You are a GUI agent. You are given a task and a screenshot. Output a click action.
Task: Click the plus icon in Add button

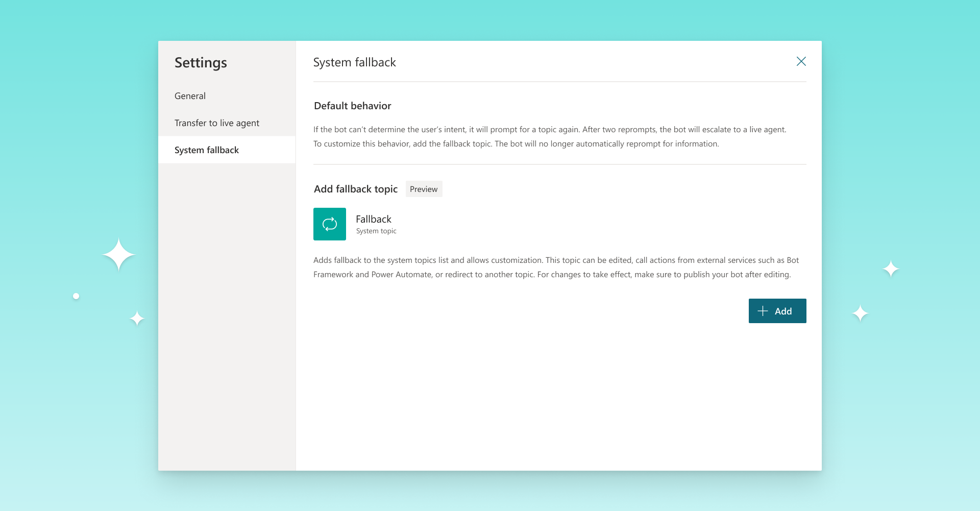tap(763, 311)
